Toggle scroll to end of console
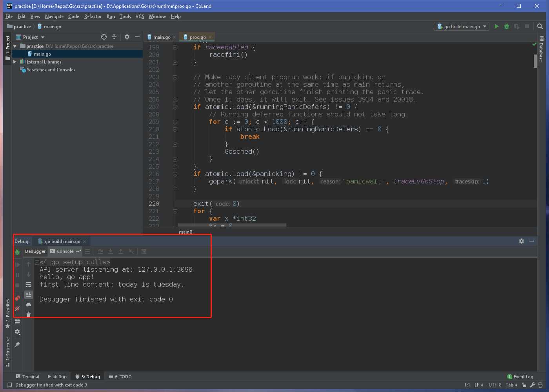 29,294
